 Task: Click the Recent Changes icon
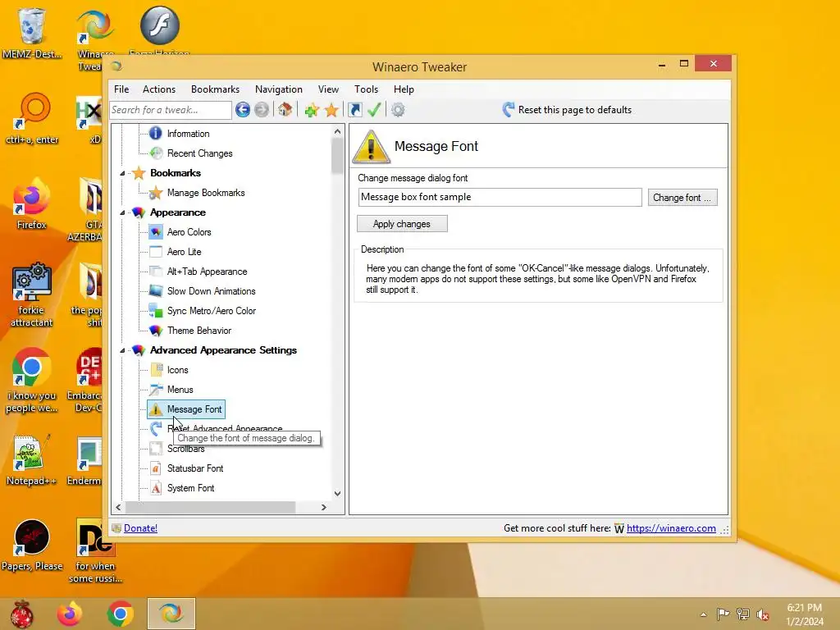(x=156, y=153)
